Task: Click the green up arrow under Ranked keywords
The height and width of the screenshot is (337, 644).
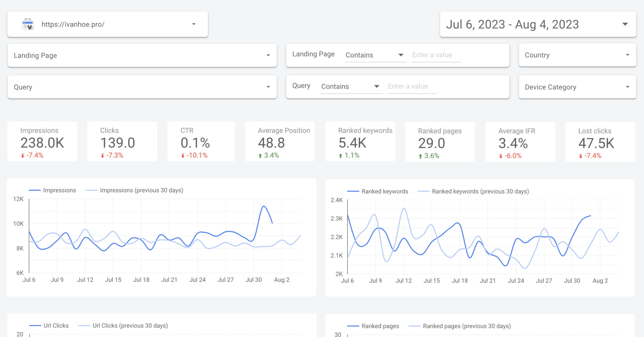Action: pyautogui.click(x=340, y=156)
